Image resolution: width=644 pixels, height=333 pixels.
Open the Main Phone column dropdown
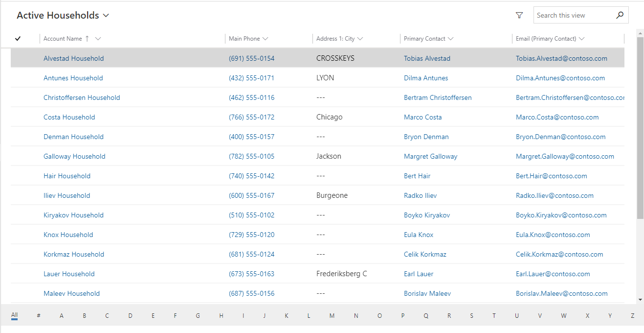(265, 39)
